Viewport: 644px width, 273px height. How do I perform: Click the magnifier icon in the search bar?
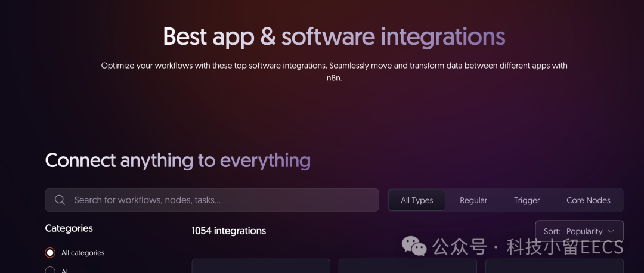tap(60, 200)
